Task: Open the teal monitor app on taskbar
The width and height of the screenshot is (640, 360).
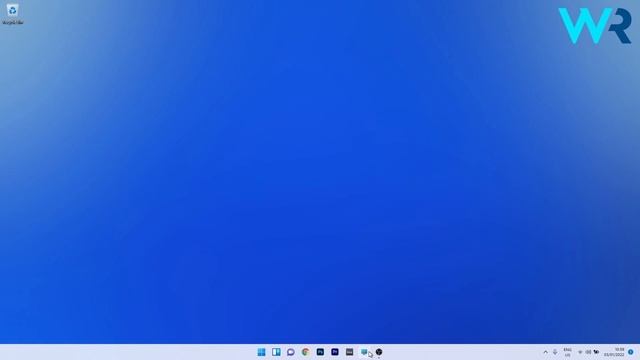Action: pyautogui.click(x=364, y=352)
